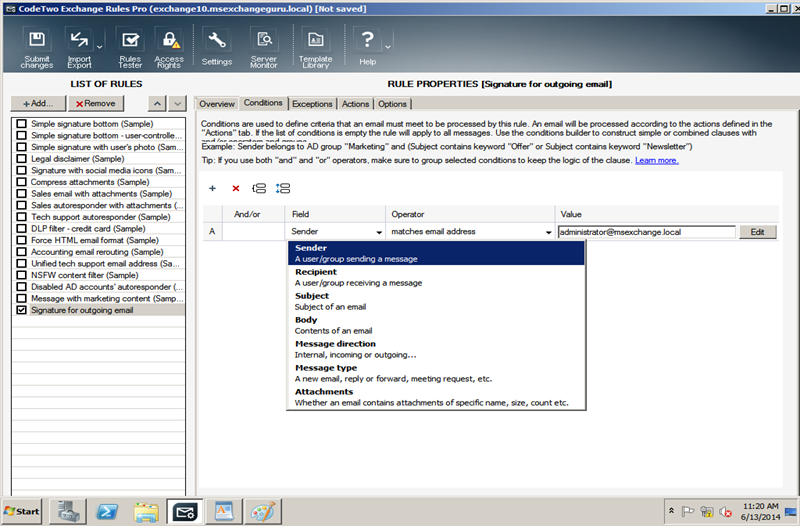Select Simple signature with user's photo rule
This screenshot has height=526, width=800.
coord(107,147)
